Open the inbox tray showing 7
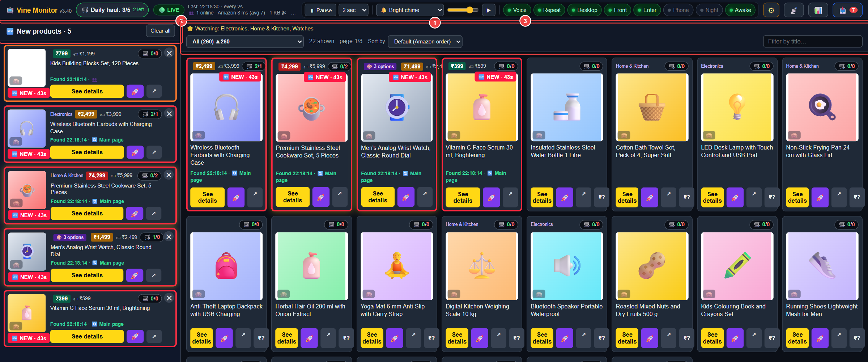The image size is (868, 362). coord(847,10)
